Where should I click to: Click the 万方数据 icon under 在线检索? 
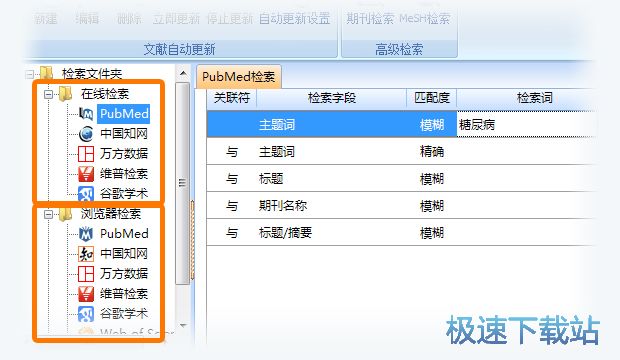(x=86, y=154)
